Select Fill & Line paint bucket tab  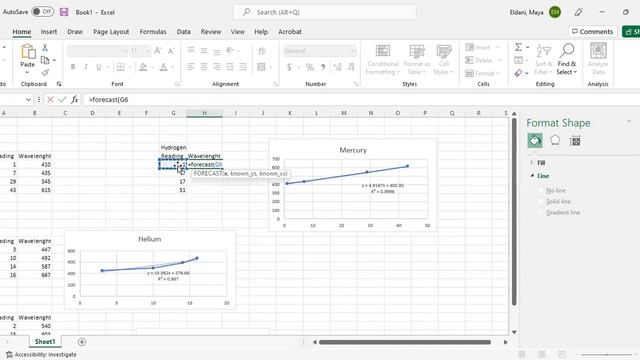point(535,141)
